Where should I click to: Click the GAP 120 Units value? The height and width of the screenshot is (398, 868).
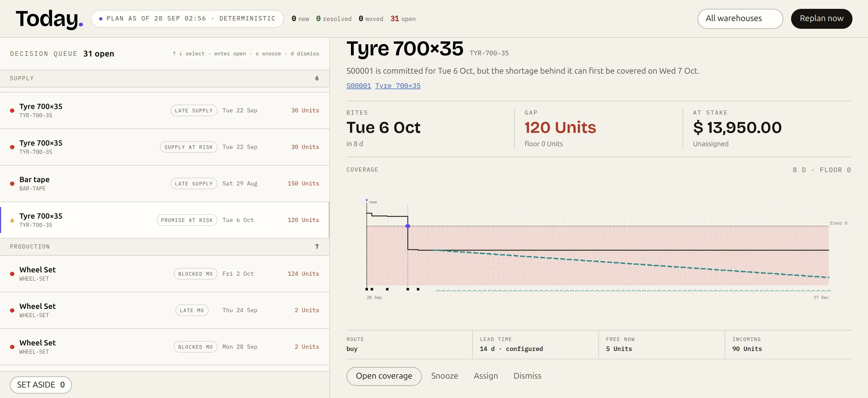coord(560,127)
